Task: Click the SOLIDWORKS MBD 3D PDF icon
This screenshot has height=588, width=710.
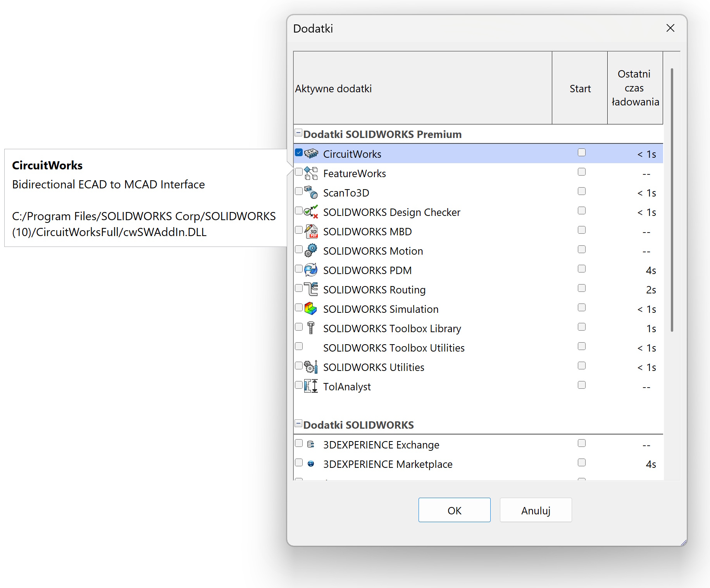Action: [311, 231]
